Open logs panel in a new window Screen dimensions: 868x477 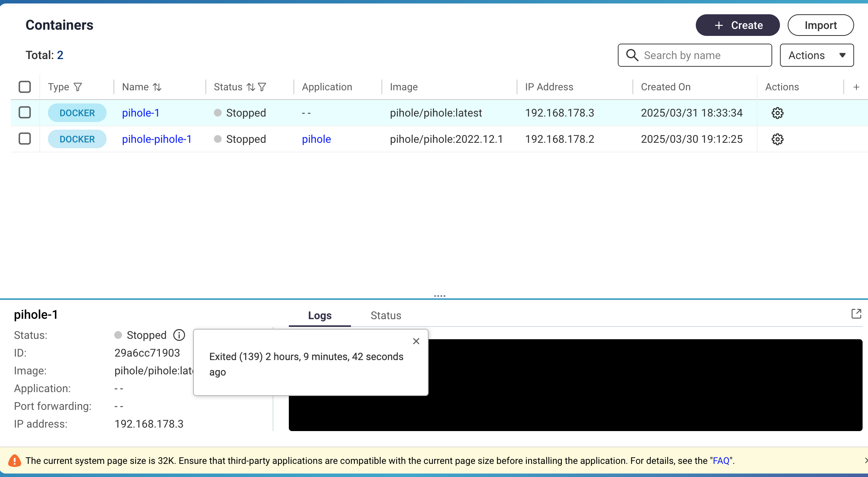coord(856,314)
